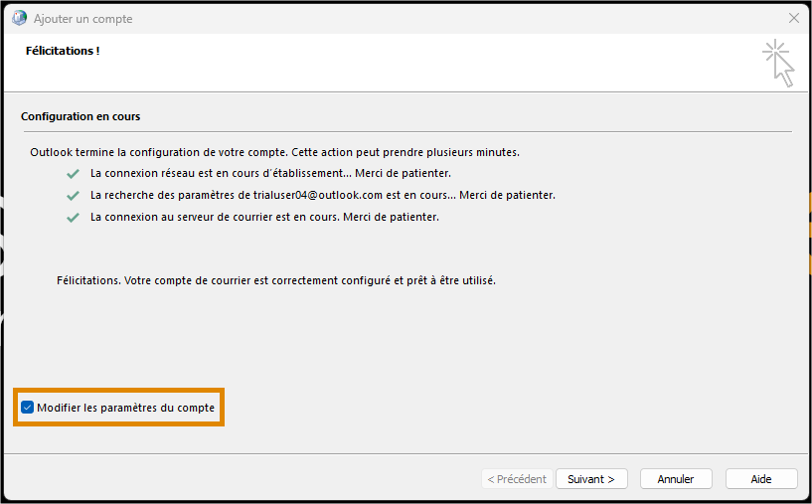
Task: Cancel setup with the Annuler button
Action: tap(676, 479)
